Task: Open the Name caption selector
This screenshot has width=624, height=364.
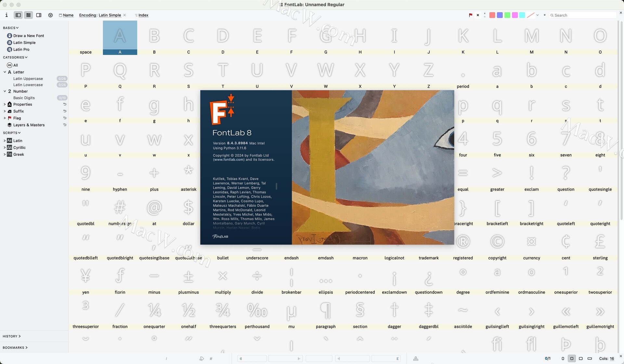Action: (66, 15)
